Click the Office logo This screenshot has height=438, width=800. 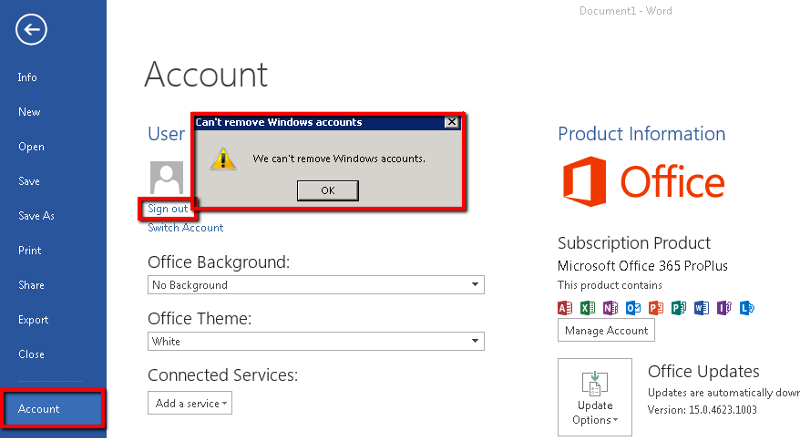644,182
